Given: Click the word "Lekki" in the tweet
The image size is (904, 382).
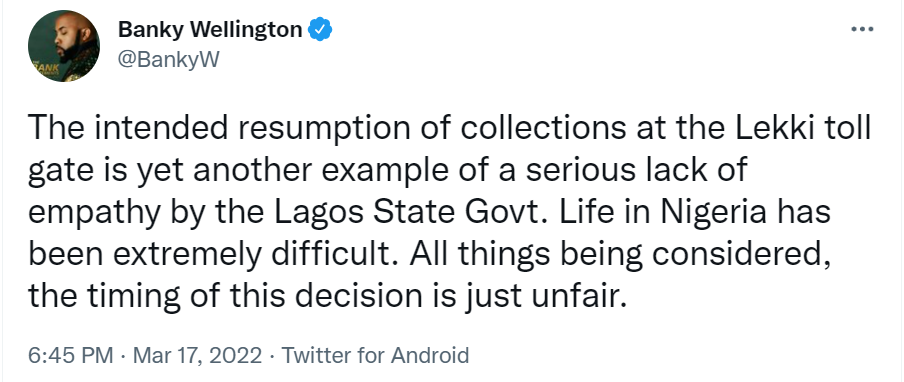Looking at the screenshot, I should click(x=773, y=128).
